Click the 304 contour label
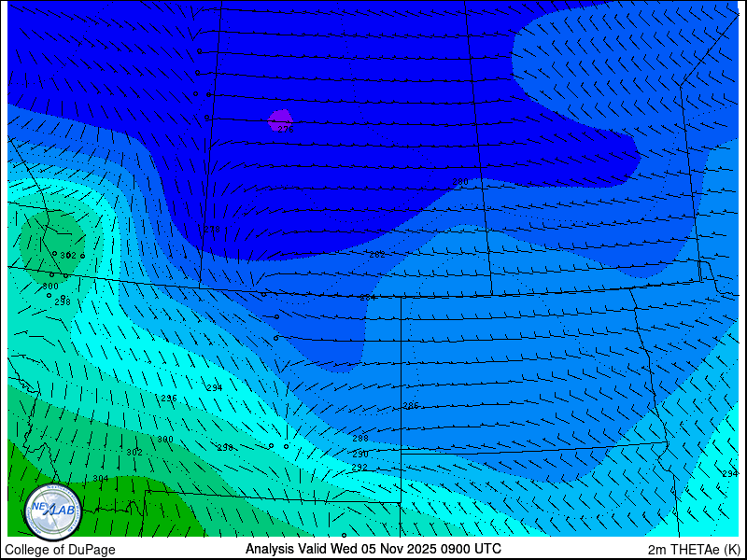747x560 pixels. pyautogui.click(x=101, y=479)
